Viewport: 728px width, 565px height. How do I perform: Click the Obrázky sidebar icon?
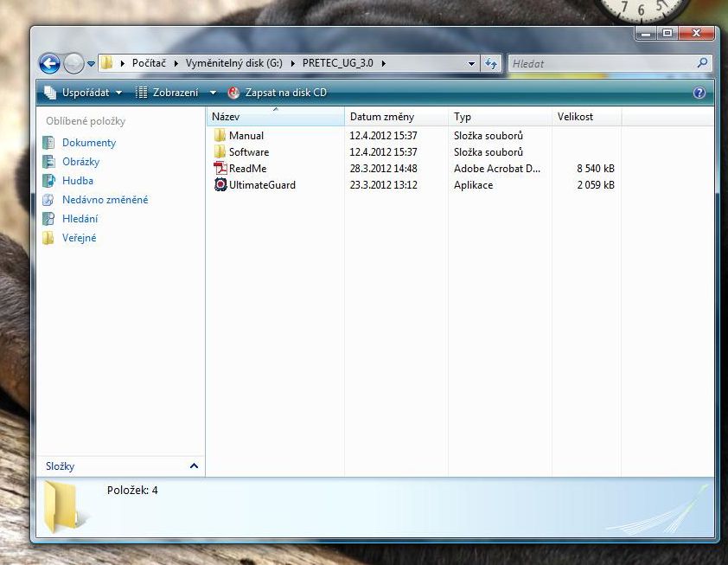(x=48, y=162)
